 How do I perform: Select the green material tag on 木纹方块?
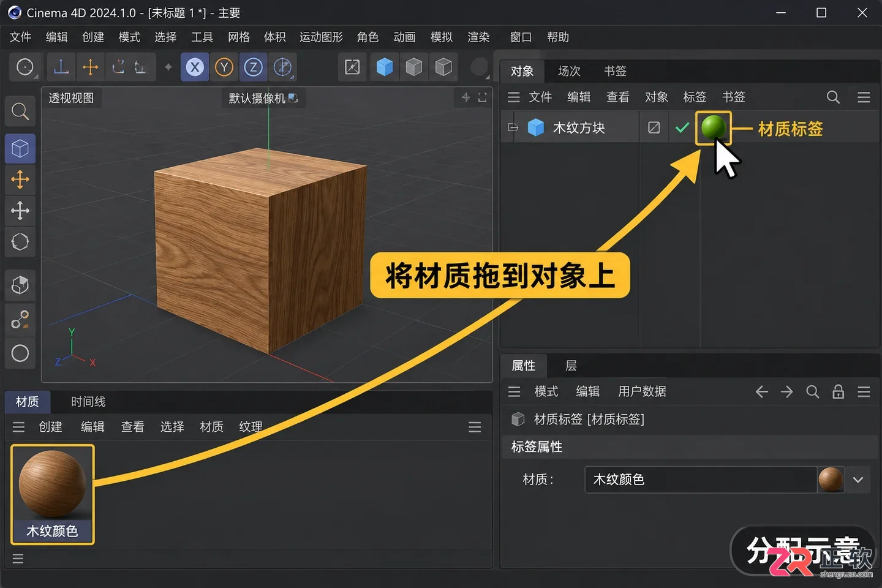(x=713, y=127)
